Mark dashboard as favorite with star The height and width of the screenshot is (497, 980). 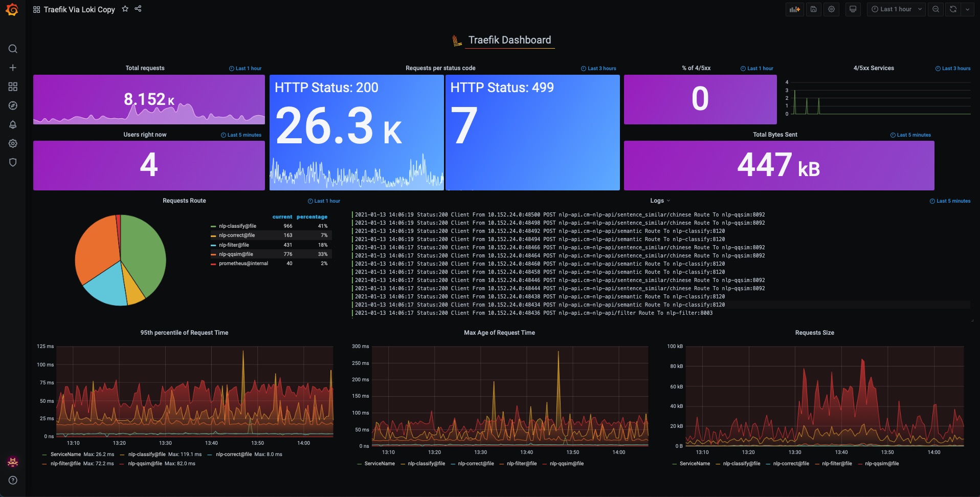pyautogui.click(x=125, y=9)
